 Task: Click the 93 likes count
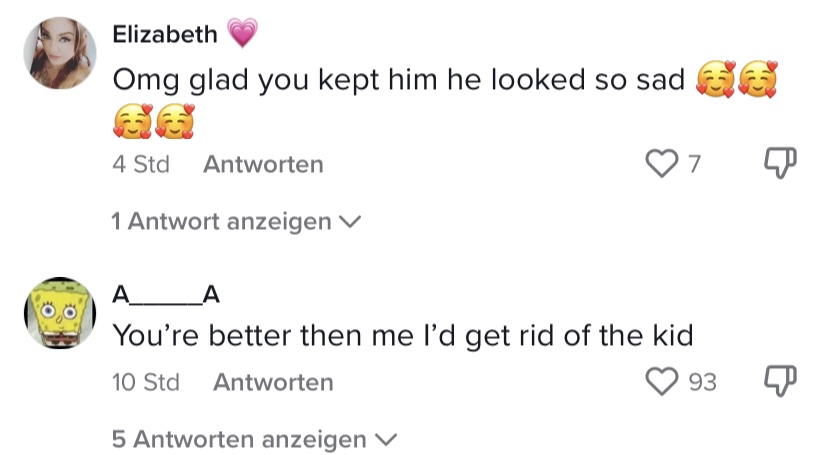tap(702, 382)
